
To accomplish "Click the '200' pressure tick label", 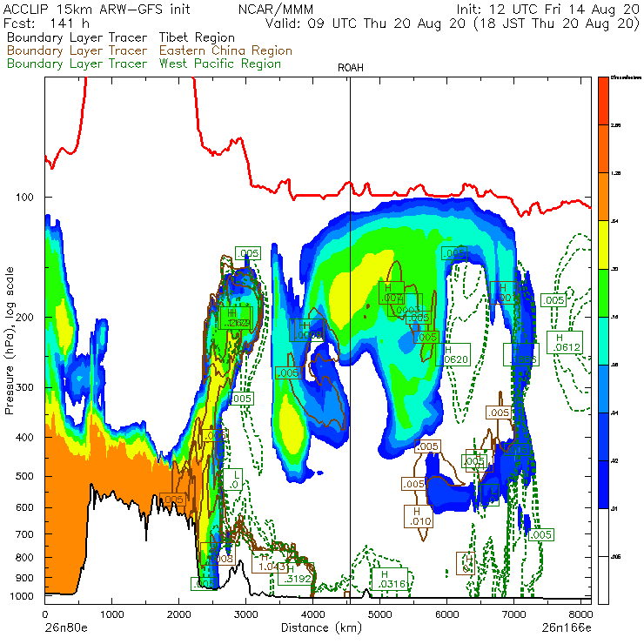I will [x=24, y=318].
